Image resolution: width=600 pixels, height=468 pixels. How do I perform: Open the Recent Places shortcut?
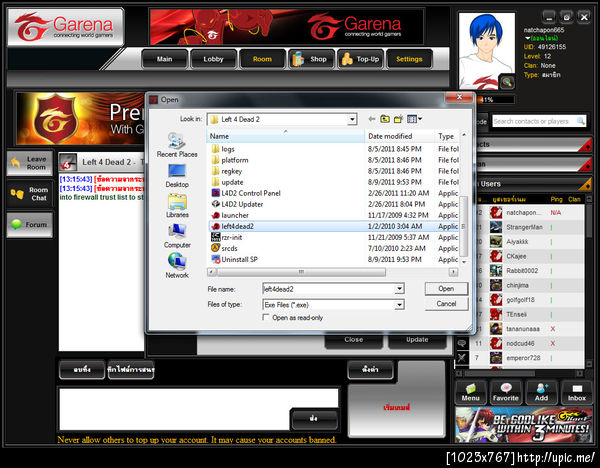[x=177, y=145]
